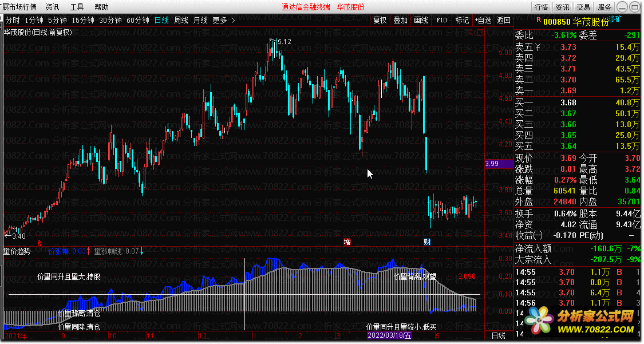
Task: Click the 财 financial report marker
Action: coord(427,242)
